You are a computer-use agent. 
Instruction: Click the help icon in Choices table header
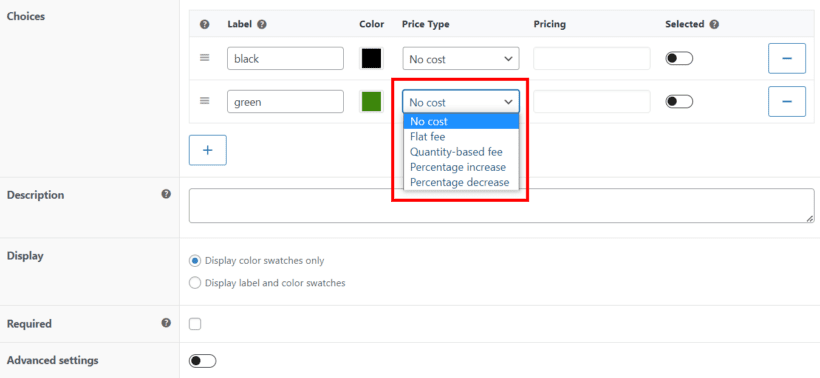205,24
